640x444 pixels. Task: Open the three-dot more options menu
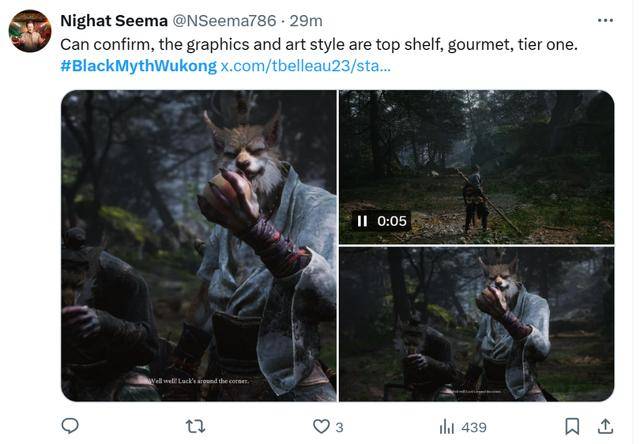pos(604,20)
